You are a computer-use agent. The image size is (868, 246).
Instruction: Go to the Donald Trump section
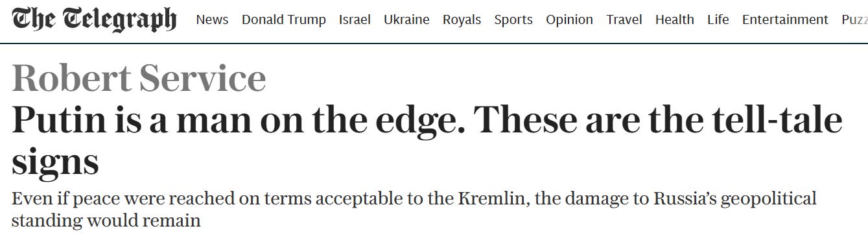pyautogui.click(x=284, y=19)
